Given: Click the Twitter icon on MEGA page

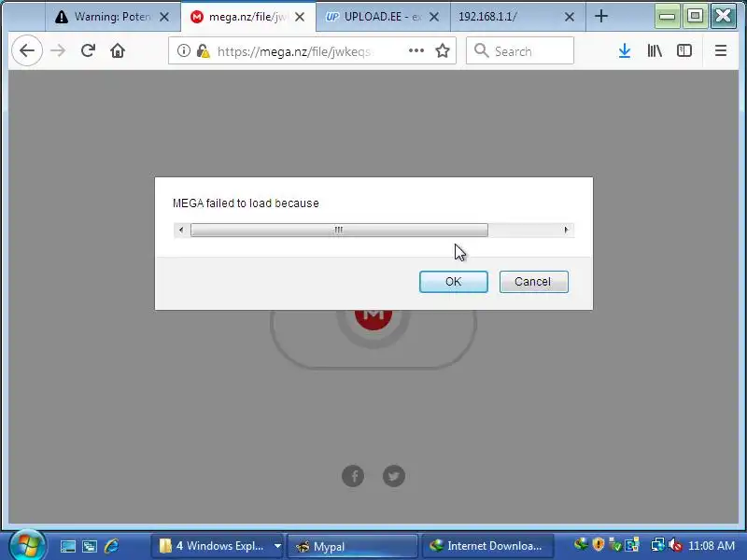Looking at the screenshot, I should click(394, 476).
